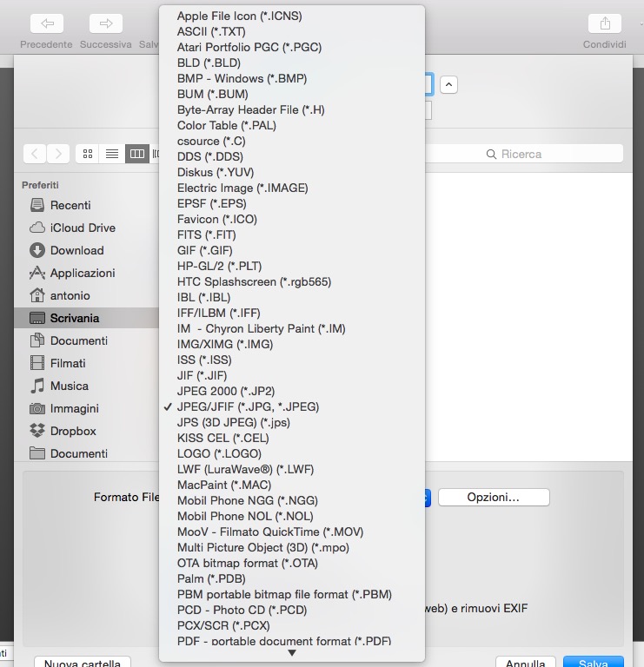The width and height of the screenshot is (644, 667).
Task: Choose PCD - Photo CD (*.PCD)
Action: coord(292,610)
